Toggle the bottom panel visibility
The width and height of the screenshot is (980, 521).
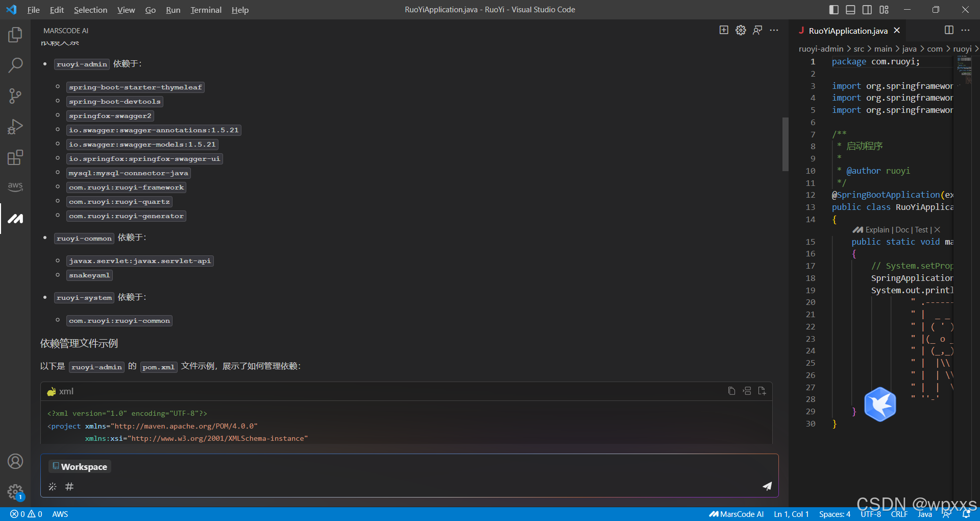tap(850, 9)
